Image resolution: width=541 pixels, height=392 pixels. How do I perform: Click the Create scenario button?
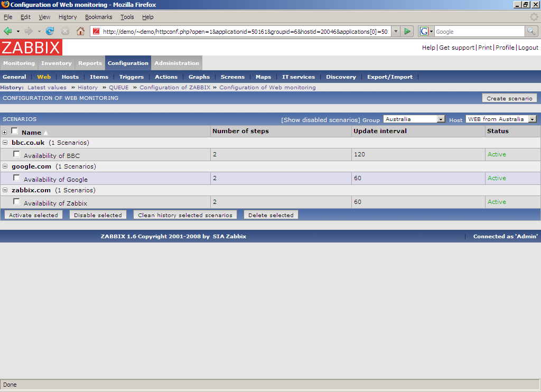(509, 98)
